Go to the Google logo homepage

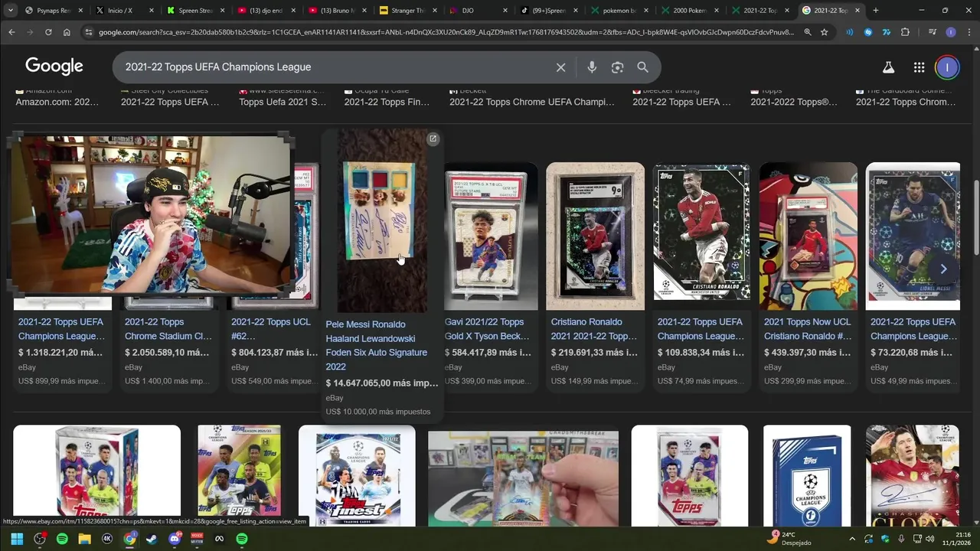[x=54, y=67]
